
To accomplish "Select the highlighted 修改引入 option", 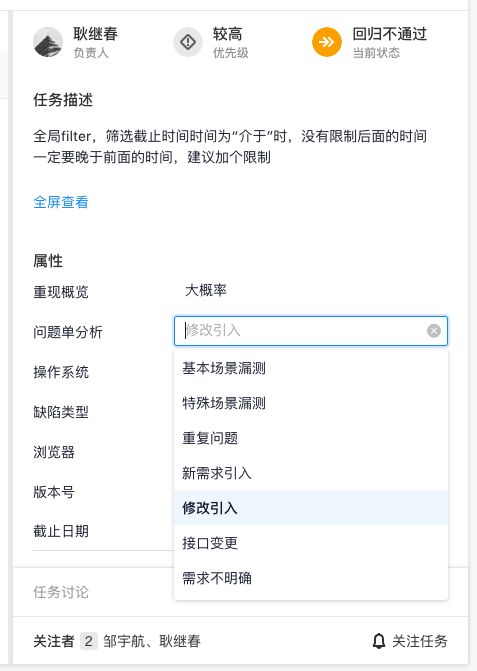I will [311, 508].
